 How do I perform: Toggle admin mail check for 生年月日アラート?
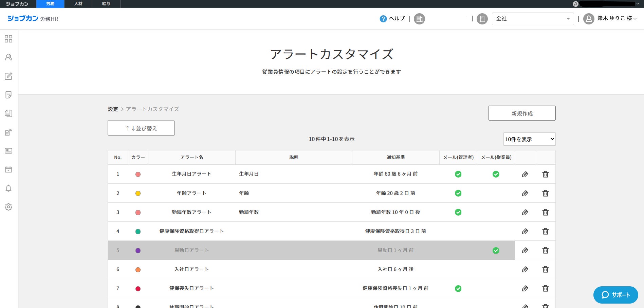coord(458,174)
